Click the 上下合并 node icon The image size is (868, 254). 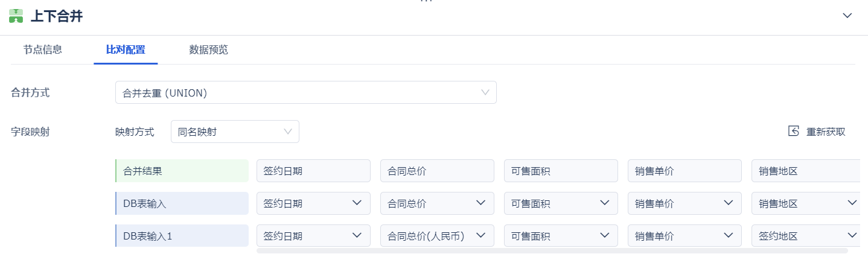point(16,16)
